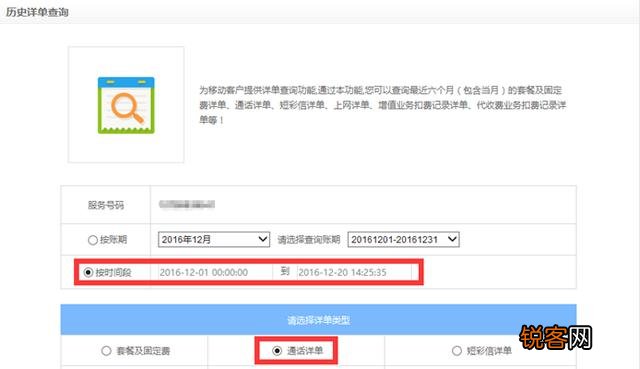The height and width of the screenshot is (369, 640).
Task: Click the end time field 2016-12-20 14:25:35
Action: click(x=354, y=272)
